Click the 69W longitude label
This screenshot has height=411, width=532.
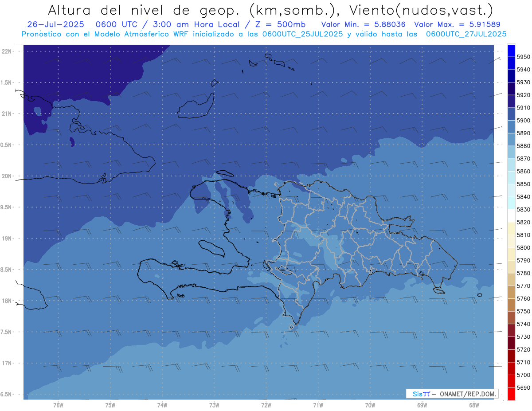tap(422, 405)
